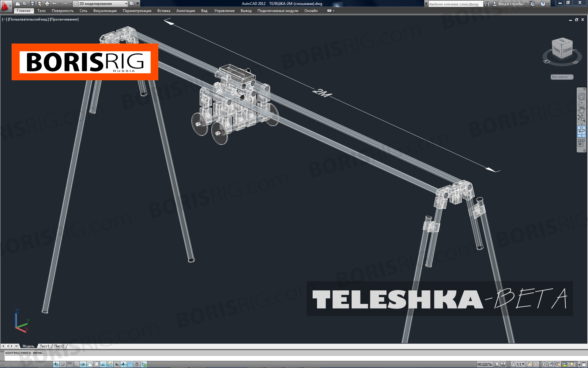The width and height of the screenshot is (588, 368).
Task: Open the Поверхность ribbon tab
Action: 62,11
